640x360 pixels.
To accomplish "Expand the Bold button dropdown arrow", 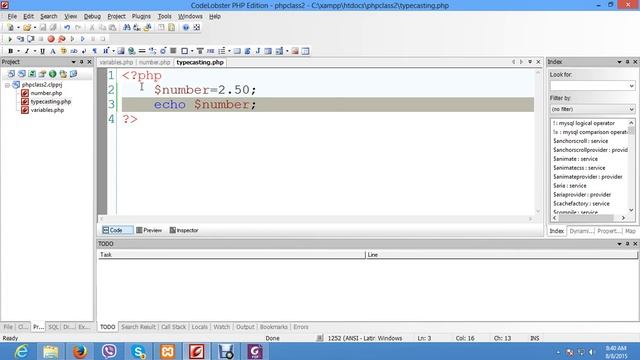I will click(x=18, y=51).
